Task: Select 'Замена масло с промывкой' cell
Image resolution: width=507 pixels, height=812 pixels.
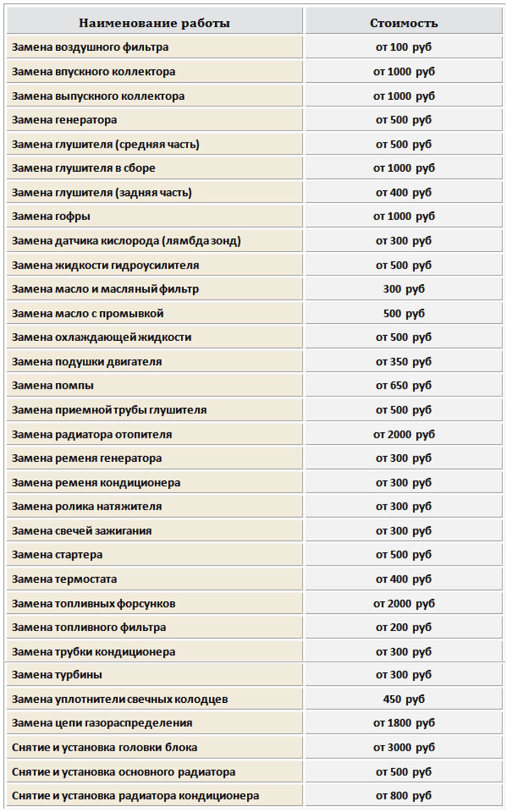Action: click(x=87, y=313)
